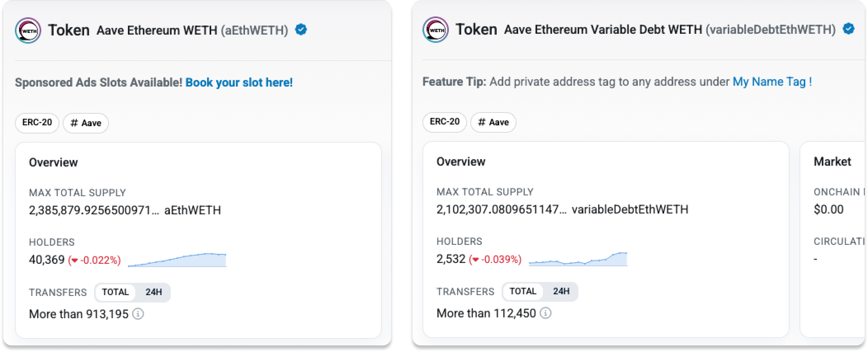Image resolution: width=868 pixels, height=352 pixels.
Task: Click the ERC-20 tag on variableDebtEthWETH page
Action: tap(444, 122)
